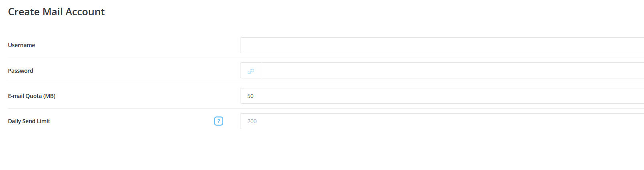This screenshot has width=644, height=170.
Task: Open the Daily Send Limit help icon
Action: [218, 121]
